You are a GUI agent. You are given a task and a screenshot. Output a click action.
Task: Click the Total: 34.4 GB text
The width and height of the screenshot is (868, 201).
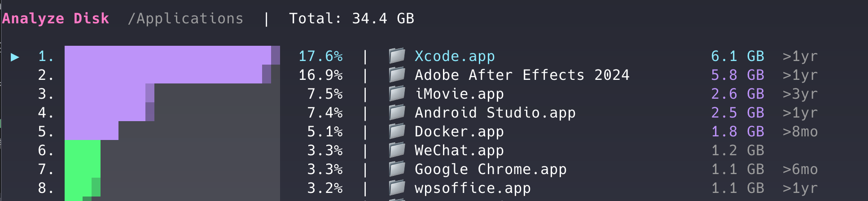[351, 18]
